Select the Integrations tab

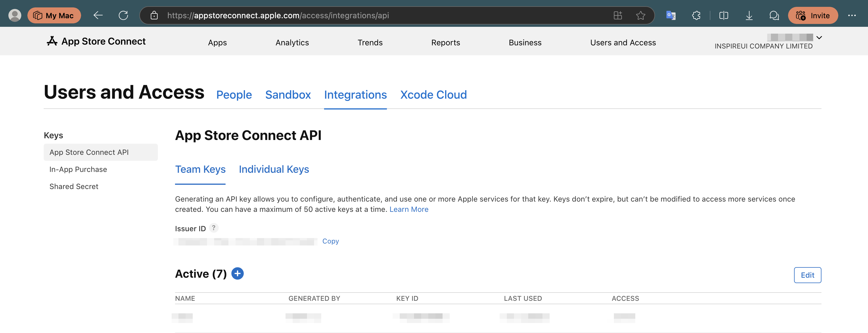pos(355,95)
